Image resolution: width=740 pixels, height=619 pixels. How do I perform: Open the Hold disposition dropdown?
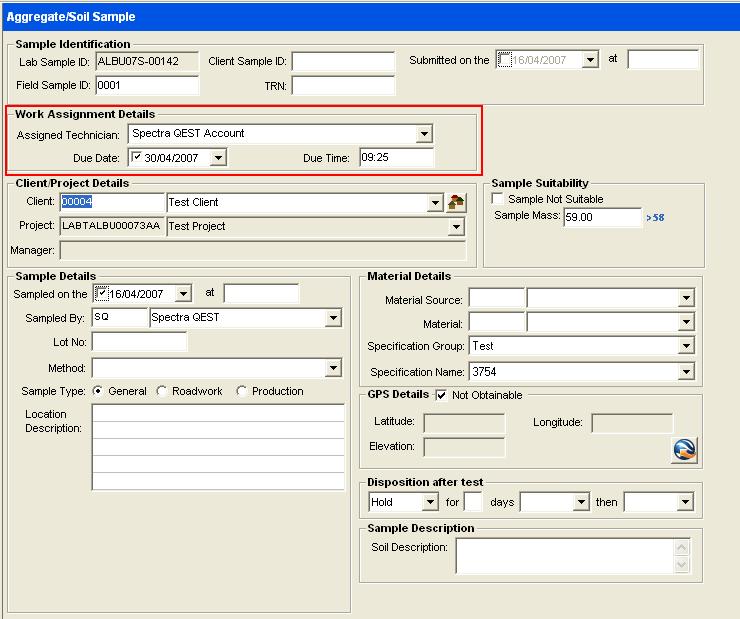click(430, 502)
